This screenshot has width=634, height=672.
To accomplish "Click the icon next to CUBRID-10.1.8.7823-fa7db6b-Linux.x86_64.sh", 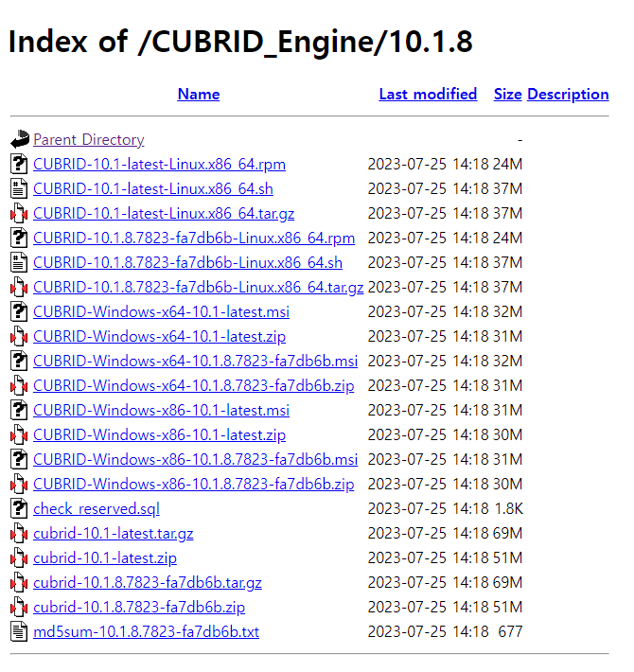I will point(19,262).
